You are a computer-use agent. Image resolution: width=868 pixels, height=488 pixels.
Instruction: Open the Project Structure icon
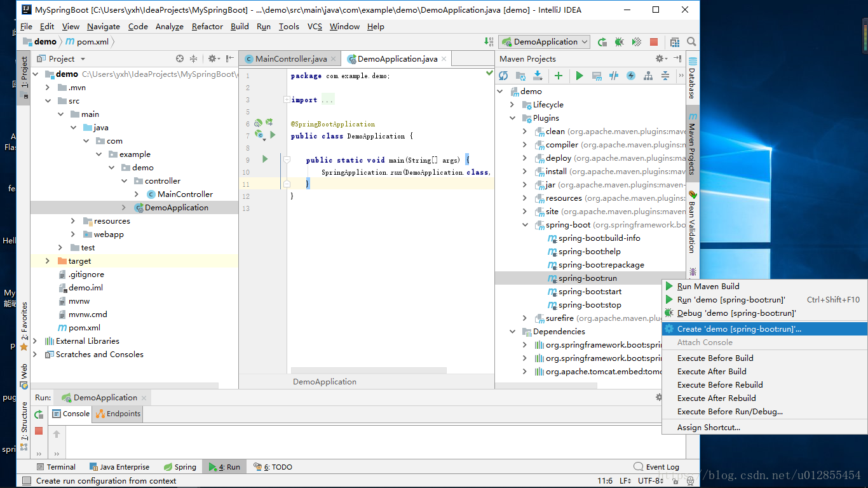[675, 42]
